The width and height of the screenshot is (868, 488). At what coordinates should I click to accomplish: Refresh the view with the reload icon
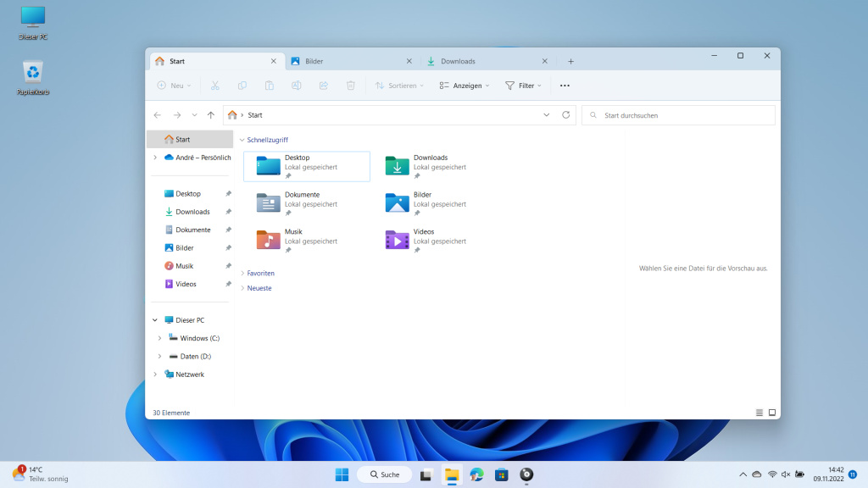tap(566, 114)
